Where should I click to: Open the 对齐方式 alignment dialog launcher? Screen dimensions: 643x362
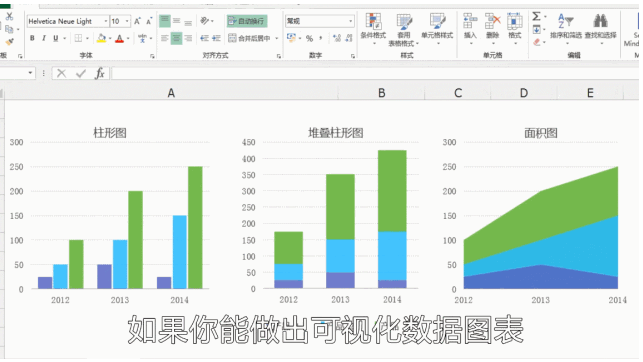(279, 56)
